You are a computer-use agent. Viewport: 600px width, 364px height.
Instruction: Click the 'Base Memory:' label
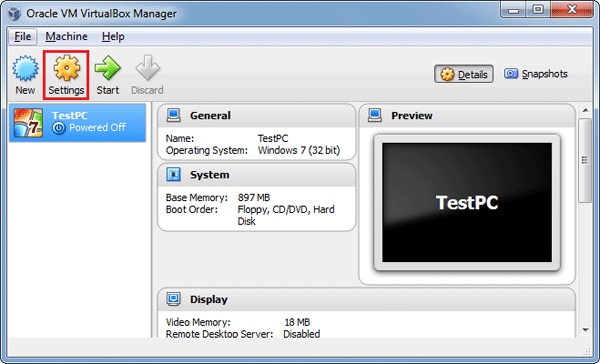pos(196,198)
